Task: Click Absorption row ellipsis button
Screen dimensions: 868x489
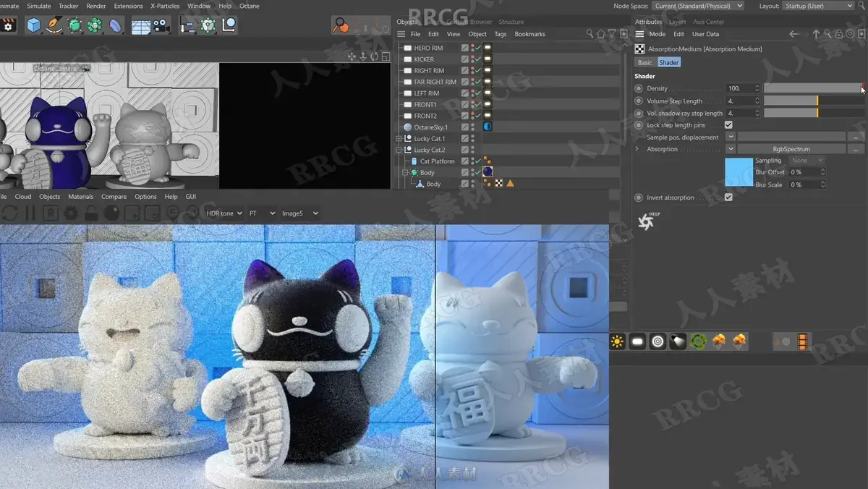Action: pyautogui.click(x=856, y=149)
